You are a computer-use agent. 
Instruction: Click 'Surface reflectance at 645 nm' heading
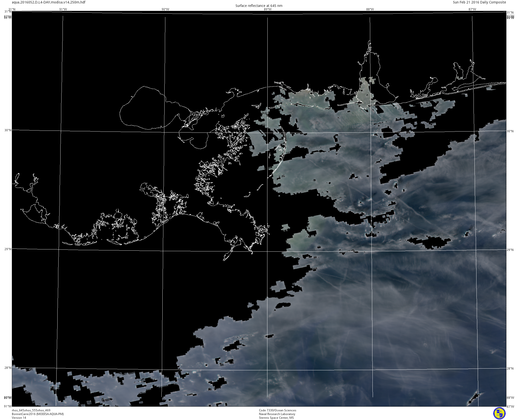(259, 6)
